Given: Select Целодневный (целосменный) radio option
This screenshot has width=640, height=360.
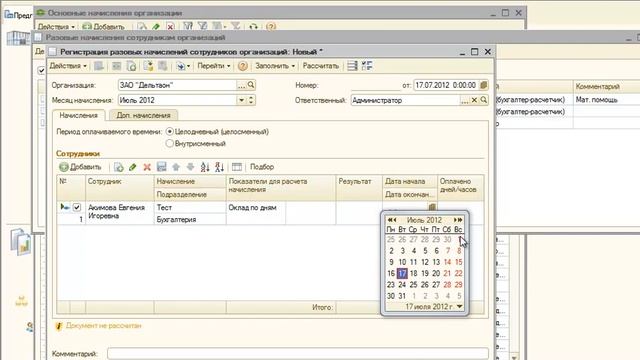Looking at the screenshot, I should point(170,131).
